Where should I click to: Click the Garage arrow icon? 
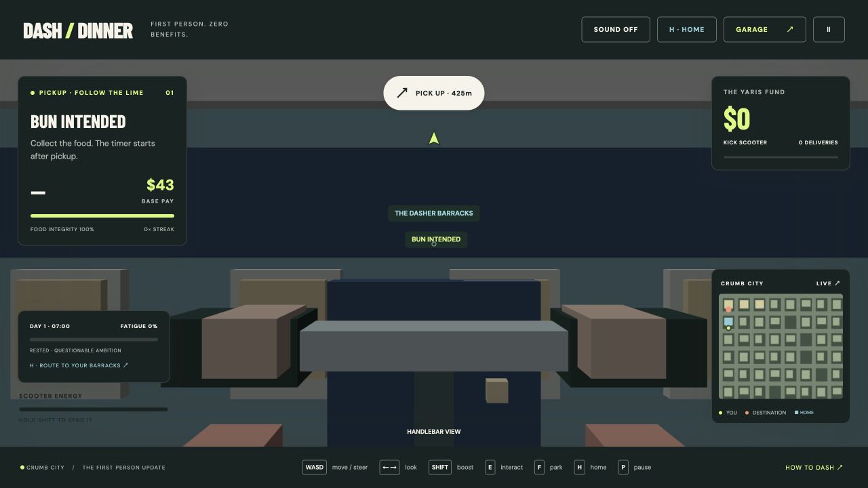pyautogui.click(x=790, y=30)
